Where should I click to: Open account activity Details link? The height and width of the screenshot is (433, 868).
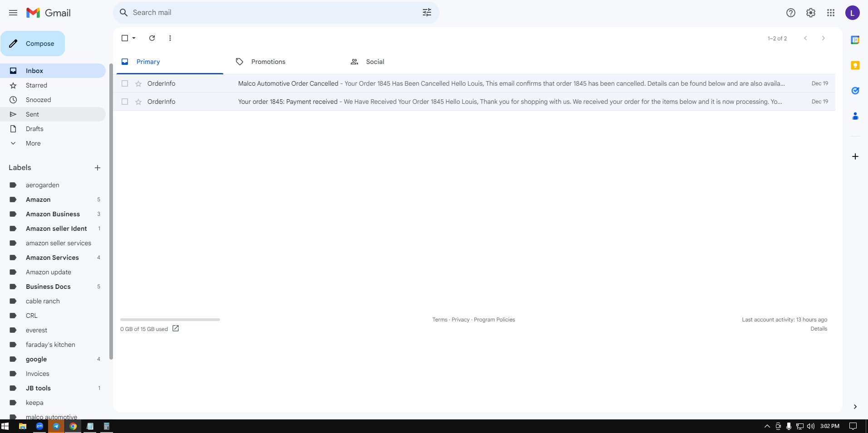819,329
